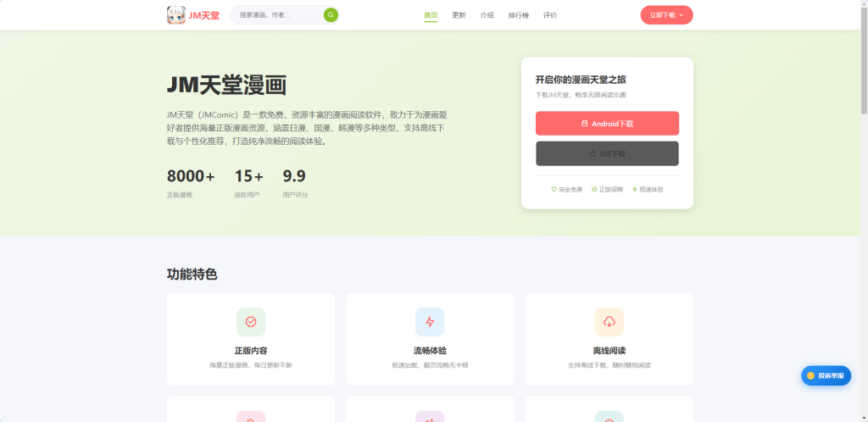Image resolution: width=868 pixels, height=422 pixels.
Task: Click the Android下载 button
Action: [607, 124]
